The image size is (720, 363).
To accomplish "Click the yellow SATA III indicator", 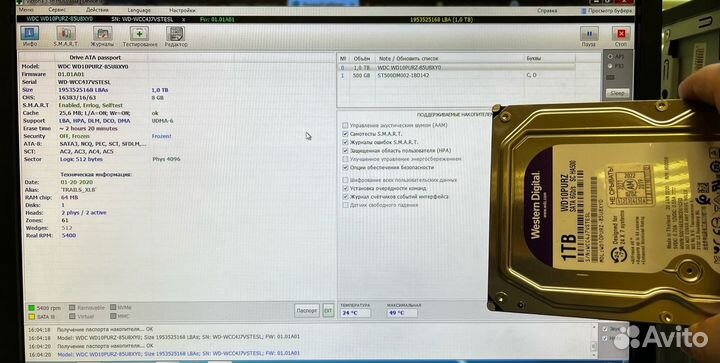I will coord(32,317).
